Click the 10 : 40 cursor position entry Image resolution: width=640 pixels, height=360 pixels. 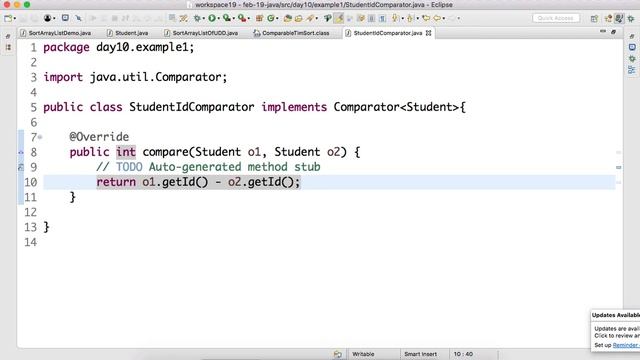coord(463,354)
